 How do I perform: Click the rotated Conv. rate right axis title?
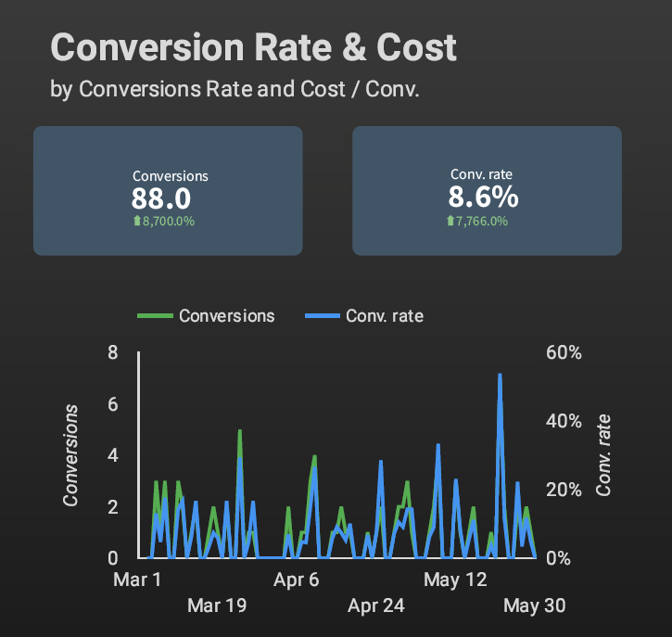[603, 454]
